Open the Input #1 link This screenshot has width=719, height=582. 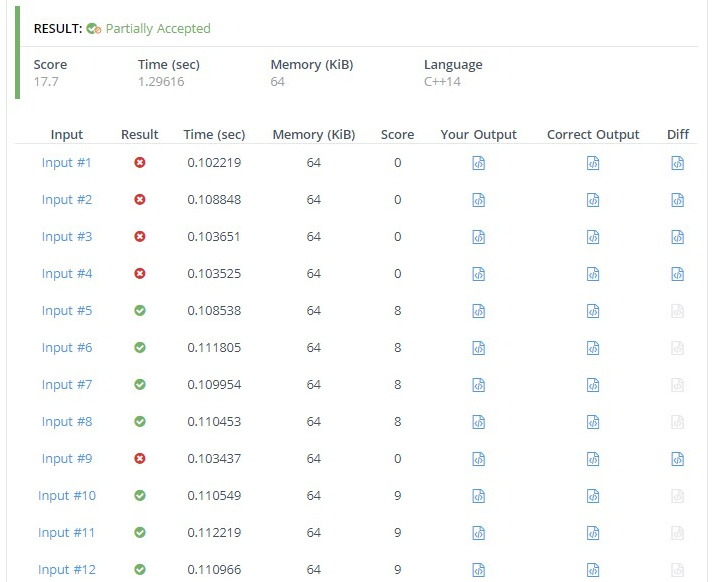[66, 162]
